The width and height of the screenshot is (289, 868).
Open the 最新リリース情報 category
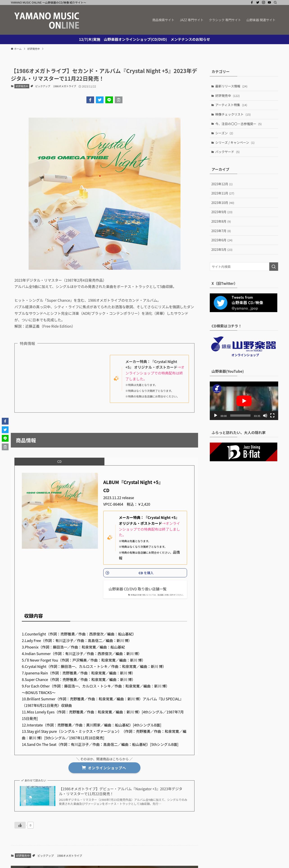[244, 86]
